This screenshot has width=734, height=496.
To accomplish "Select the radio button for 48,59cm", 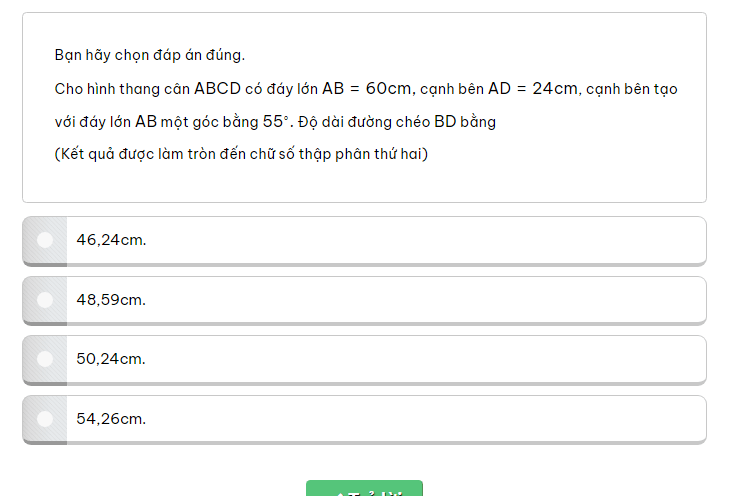I will point(45,299).
